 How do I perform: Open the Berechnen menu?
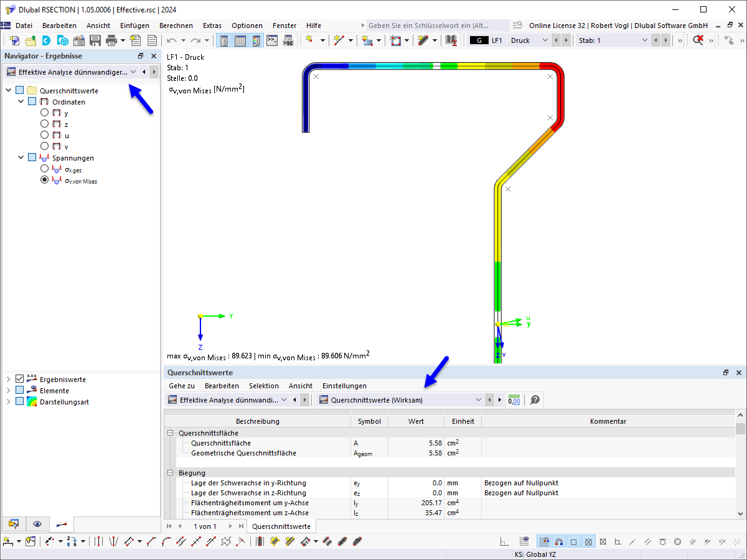176,26
